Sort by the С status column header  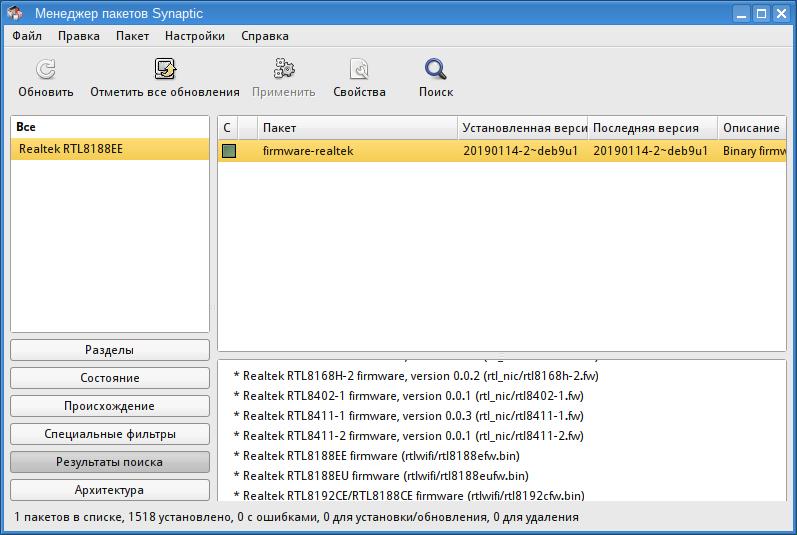227,128
